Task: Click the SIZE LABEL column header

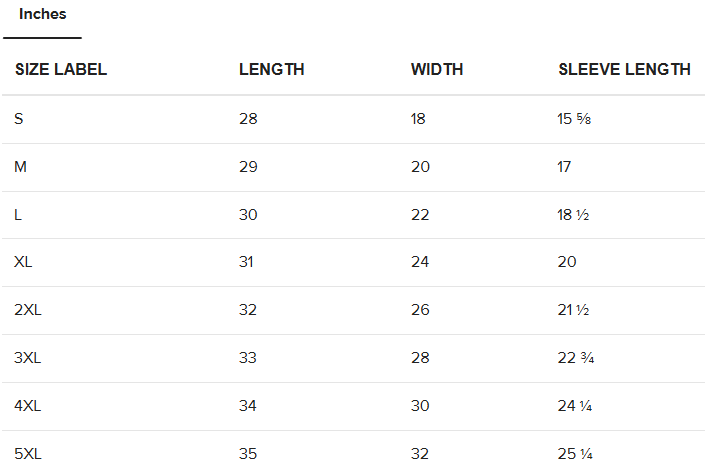Action: (60, 70)
